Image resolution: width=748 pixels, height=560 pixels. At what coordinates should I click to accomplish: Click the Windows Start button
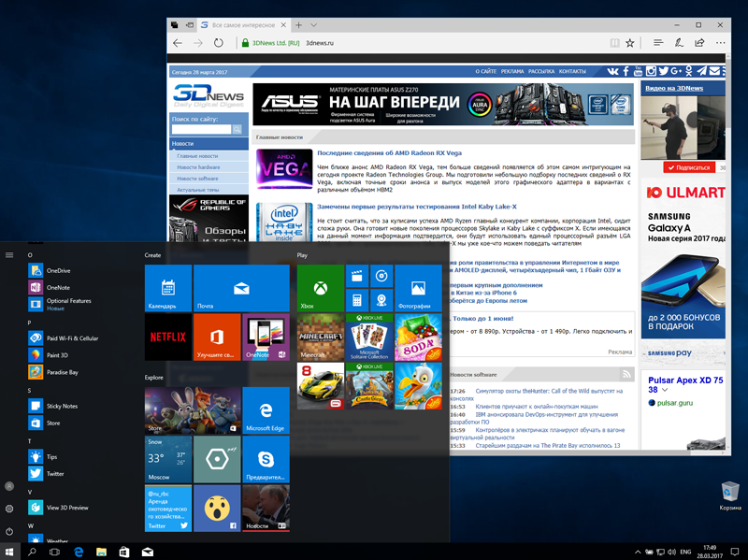click(9, 552)
